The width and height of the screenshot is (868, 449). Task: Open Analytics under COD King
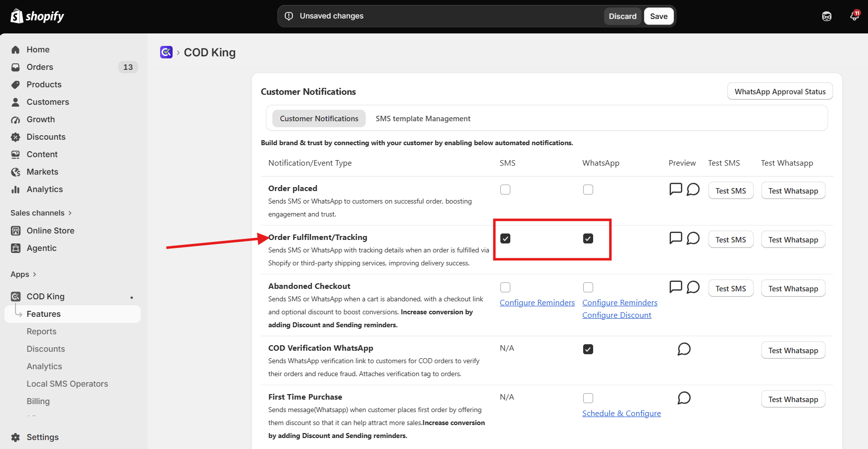tap(44, 366)
